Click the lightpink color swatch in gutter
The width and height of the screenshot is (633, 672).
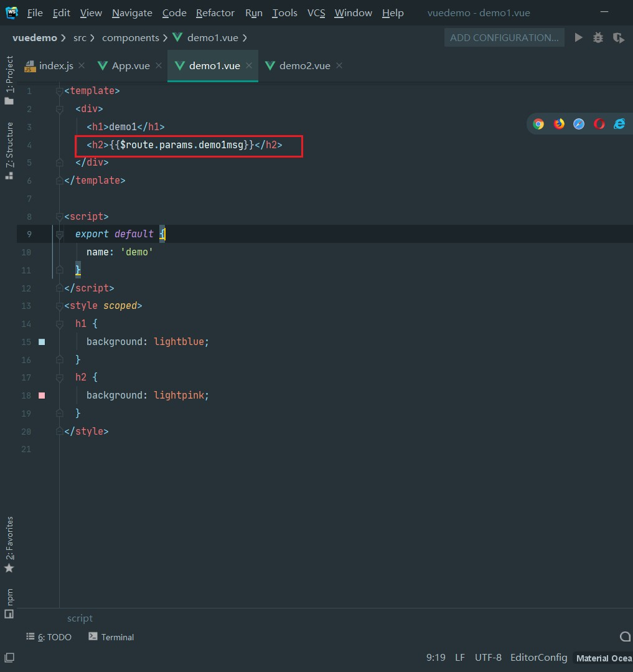[42, 395]
